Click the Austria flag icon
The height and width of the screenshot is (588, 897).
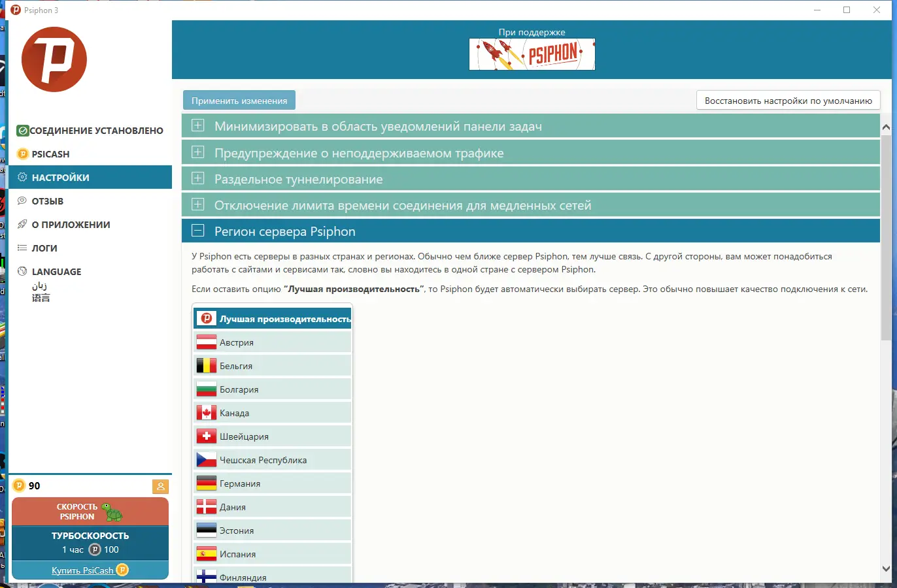[207, 342]
